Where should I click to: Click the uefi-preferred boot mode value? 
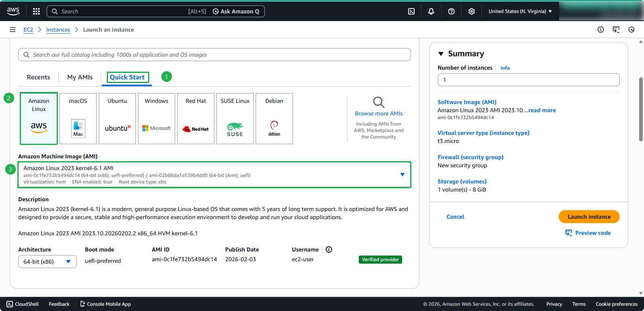pyautogui.click(x=103, y=261)
